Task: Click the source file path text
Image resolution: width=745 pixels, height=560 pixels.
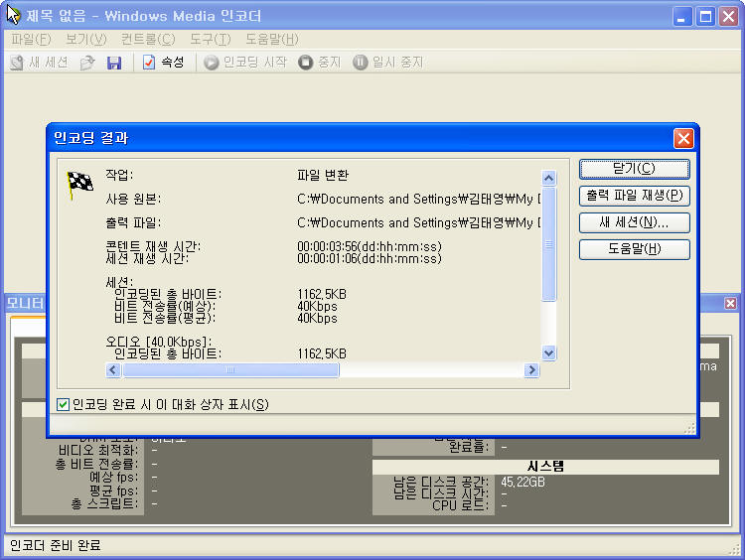Action: click(x=419, y=199)
